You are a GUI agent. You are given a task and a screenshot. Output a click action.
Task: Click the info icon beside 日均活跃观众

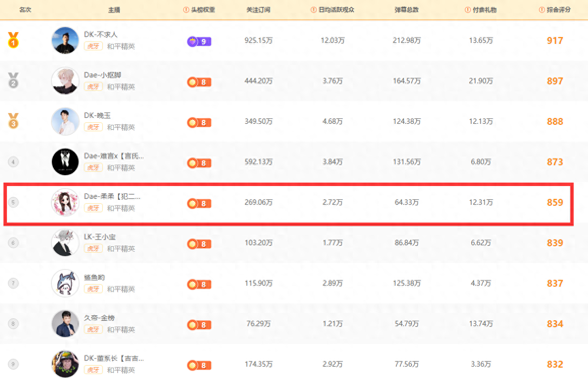(314, 10)
